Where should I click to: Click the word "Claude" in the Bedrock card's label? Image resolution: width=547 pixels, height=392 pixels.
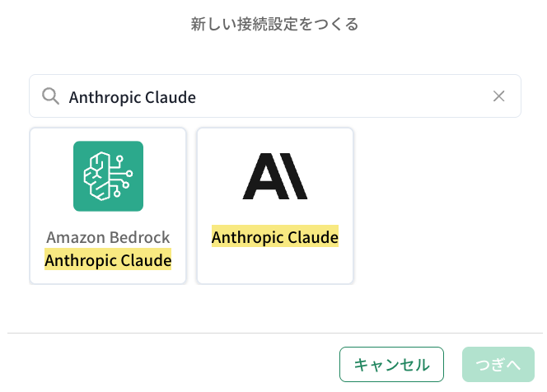[148, 260]
